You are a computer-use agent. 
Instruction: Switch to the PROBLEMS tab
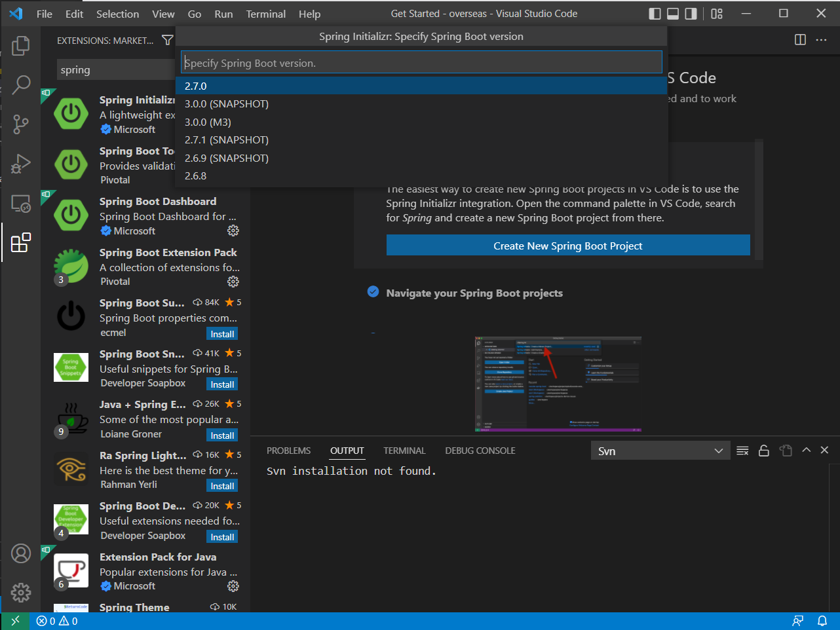tap(288, 451)
